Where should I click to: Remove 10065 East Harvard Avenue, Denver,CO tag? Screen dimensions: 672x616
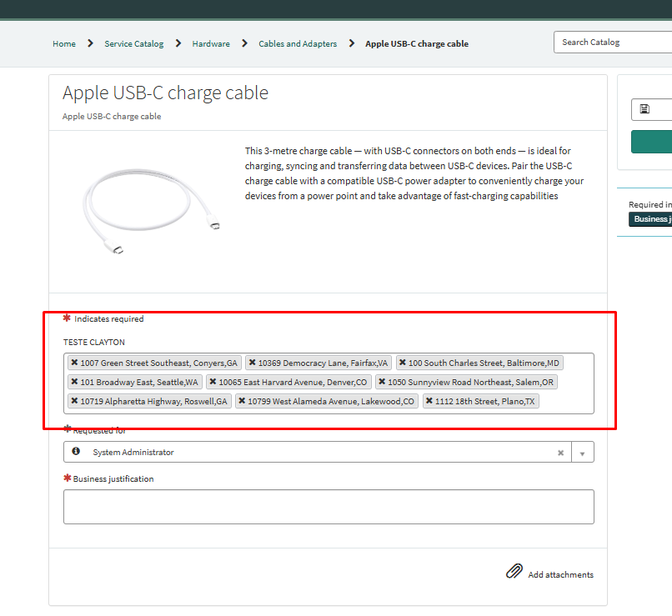coord(213,382)
